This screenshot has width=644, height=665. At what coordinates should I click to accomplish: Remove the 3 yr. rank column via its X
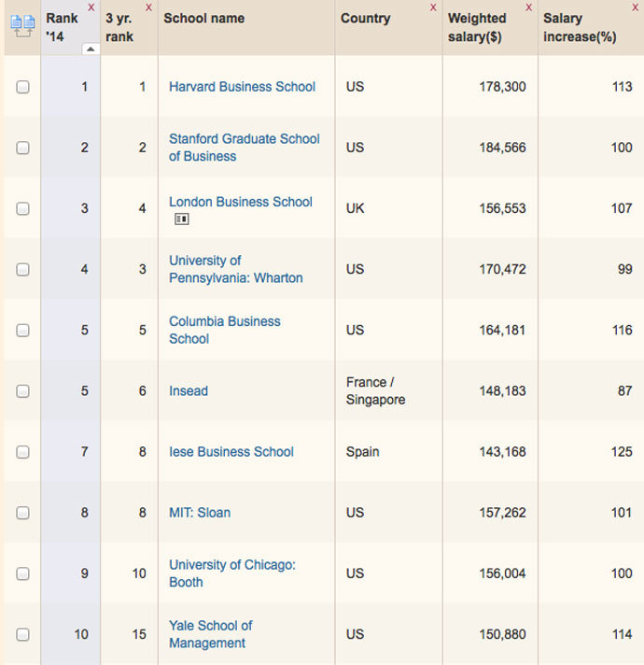pyautogui.click(x=148, y=7)
